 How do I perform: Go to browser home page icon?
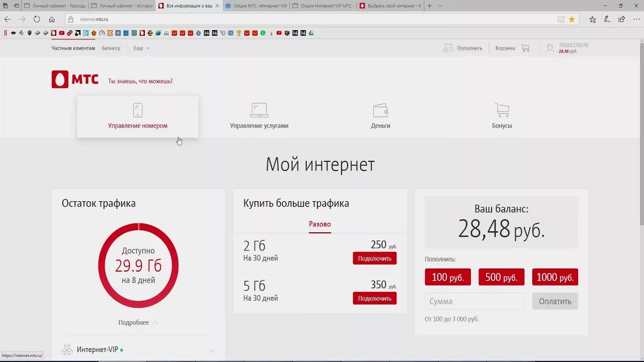click(x=52, y=19)
